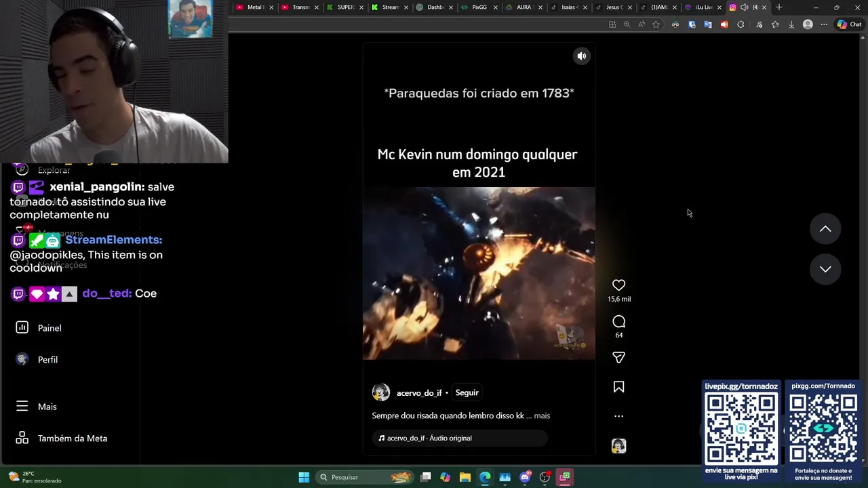Screen dimensions: 868x488
Task: Expand the caption with the 'mais' link
Action: tap(542, 415)
